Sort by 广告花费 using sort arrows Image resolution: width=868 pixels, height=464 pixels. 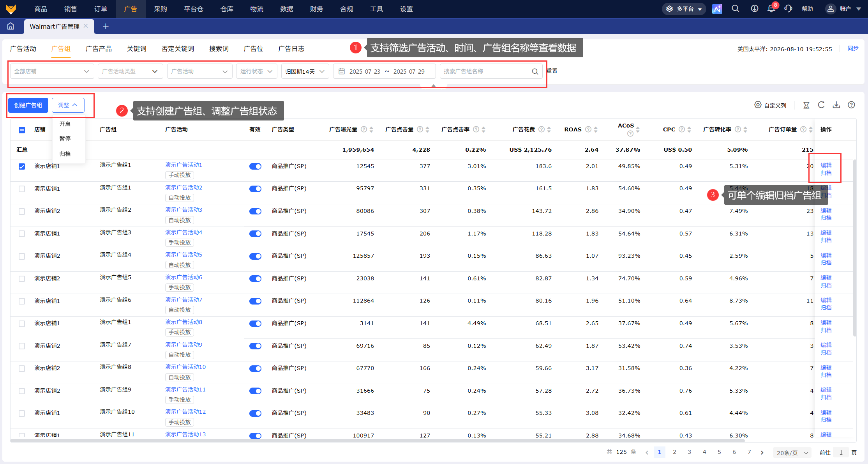[549, 129]
